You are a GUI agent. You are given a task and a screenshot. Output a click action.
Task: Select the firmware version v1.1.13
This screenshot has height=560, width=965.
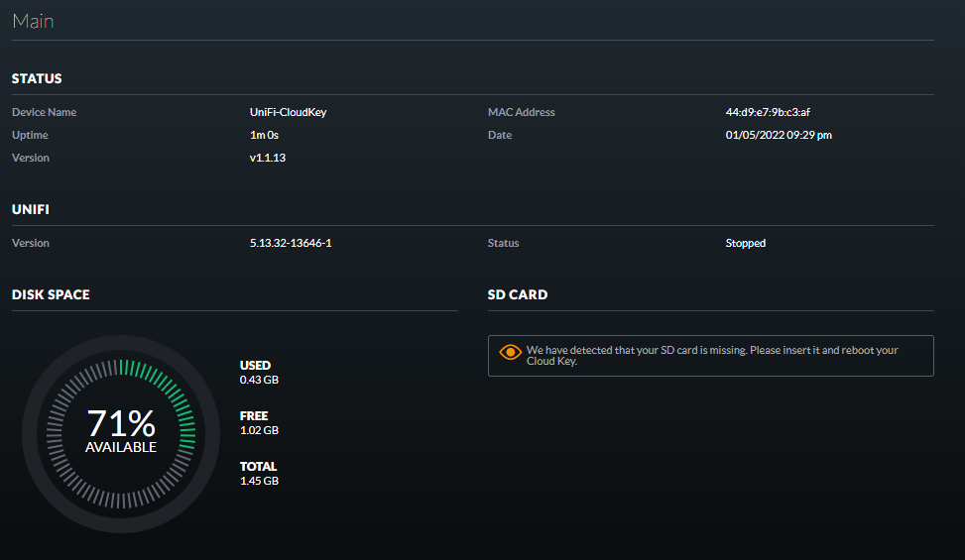[x=268, y=158]
